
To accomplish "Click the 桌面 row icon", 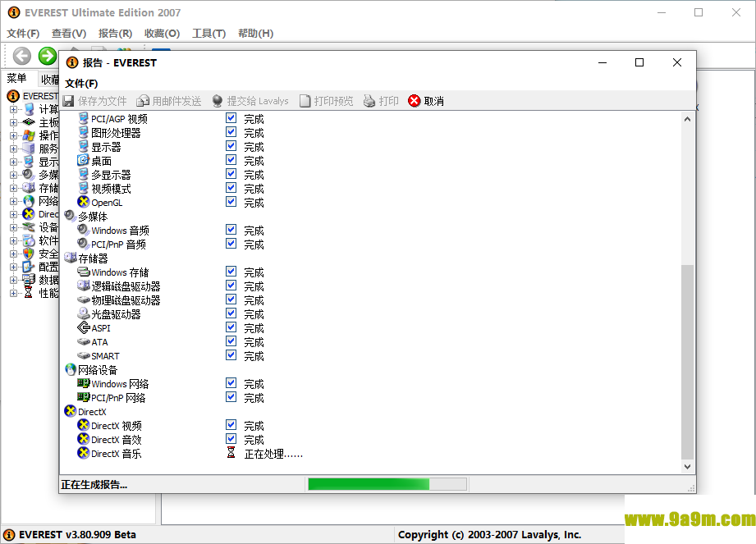I will [x=84, y=161].
